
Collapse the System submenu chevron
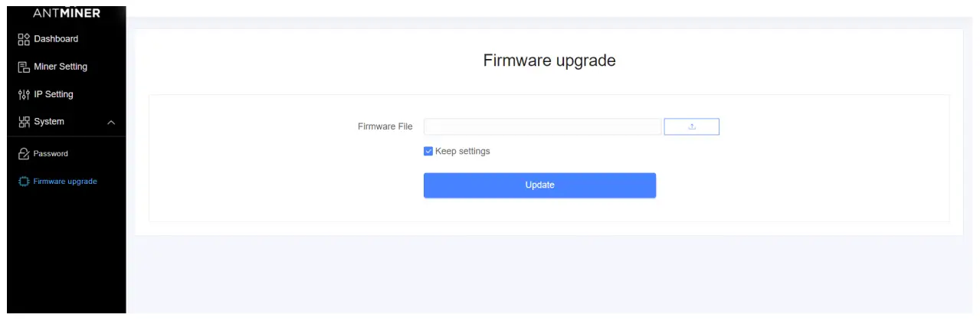click(111, 123)
